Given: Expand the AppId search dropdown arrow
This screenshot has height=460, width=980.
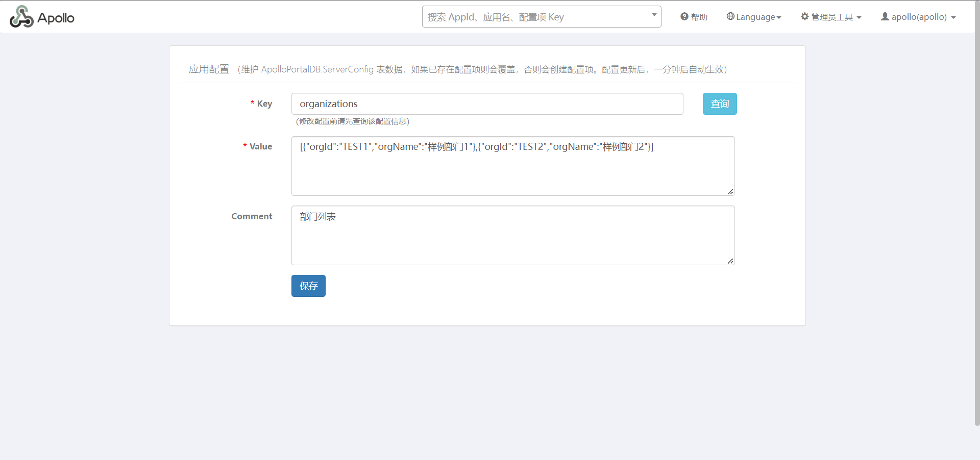Looking at the screenshot, I should 654,15.
